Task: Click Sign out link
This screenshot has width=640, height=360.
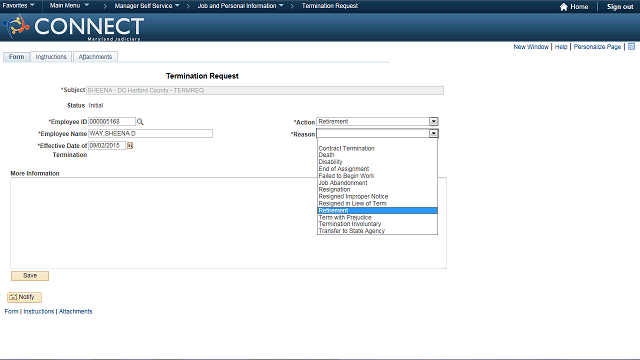Action: click(x=620, y=7)
